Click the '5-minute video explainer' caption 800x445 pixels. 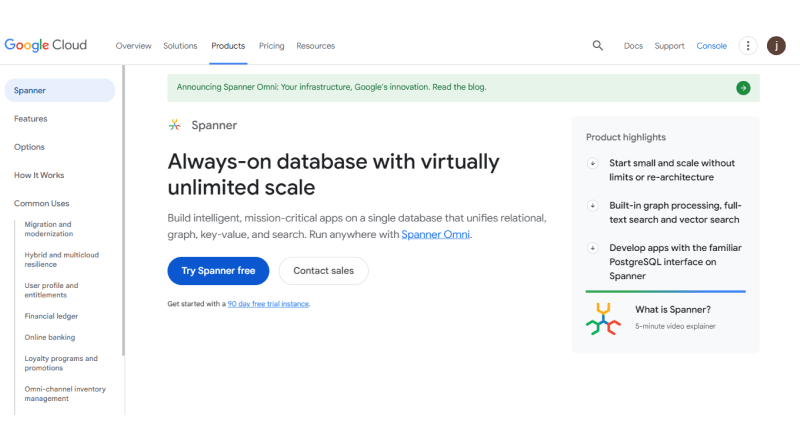675,326
